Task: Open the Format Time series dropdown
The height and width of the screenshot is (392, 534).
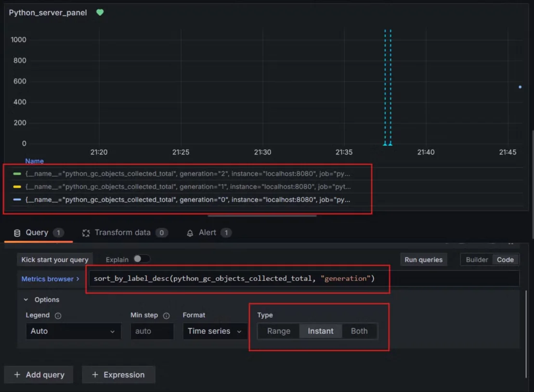Action: click(x=215, y=331)
